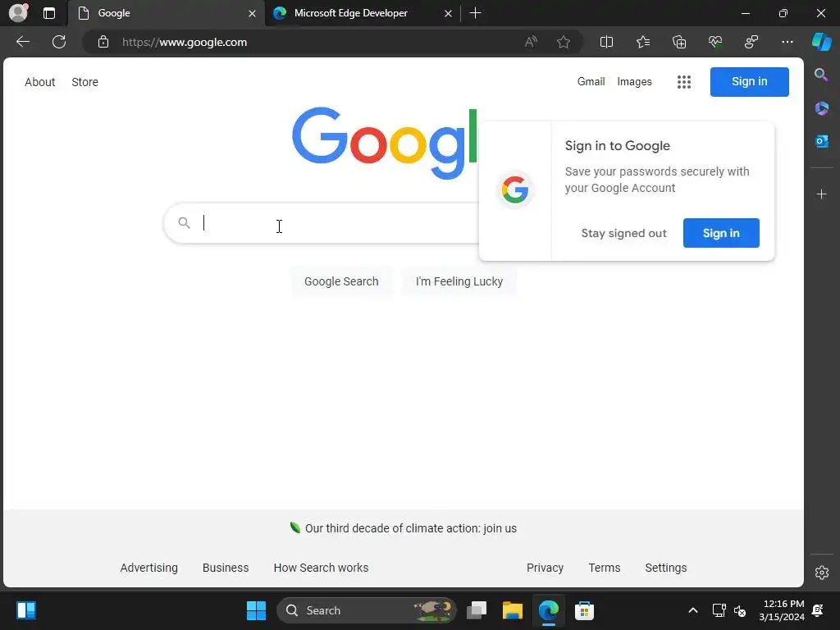Focus the Google search box
840x630 pixels.
click(322, 223)
